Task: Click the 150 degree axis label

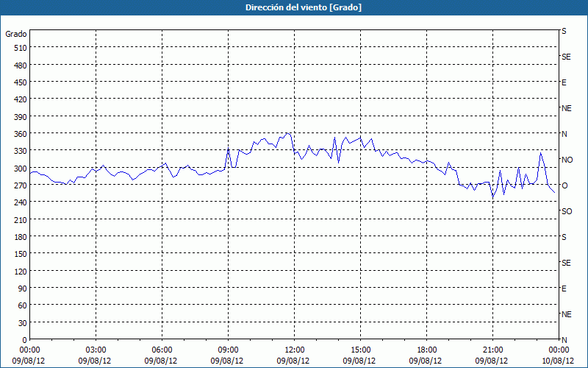Action: click(21, 254)
